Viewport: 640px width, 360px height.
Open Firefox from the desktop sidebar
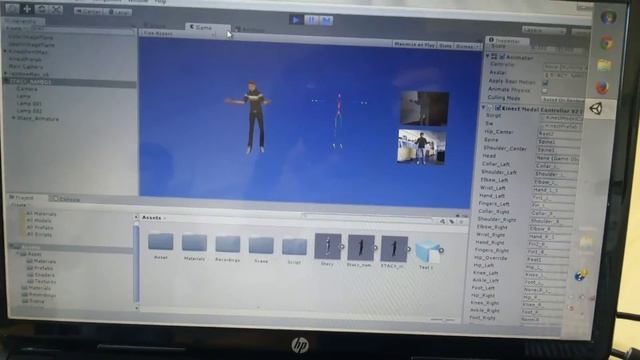[603, 87]
